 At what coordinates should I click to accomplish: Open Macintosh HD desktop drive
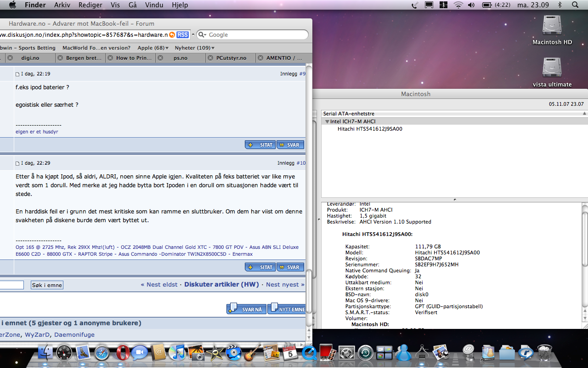[x=552, y=29]
